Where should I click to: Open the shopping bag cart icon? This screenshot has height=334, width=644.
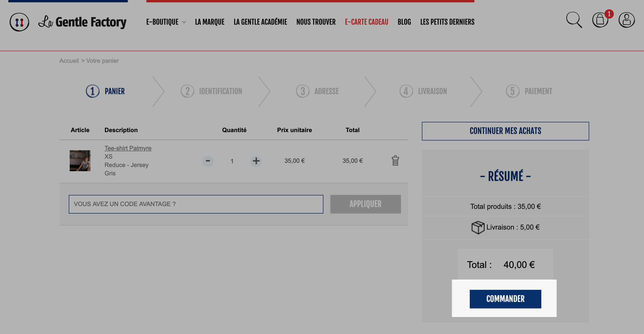600,20
